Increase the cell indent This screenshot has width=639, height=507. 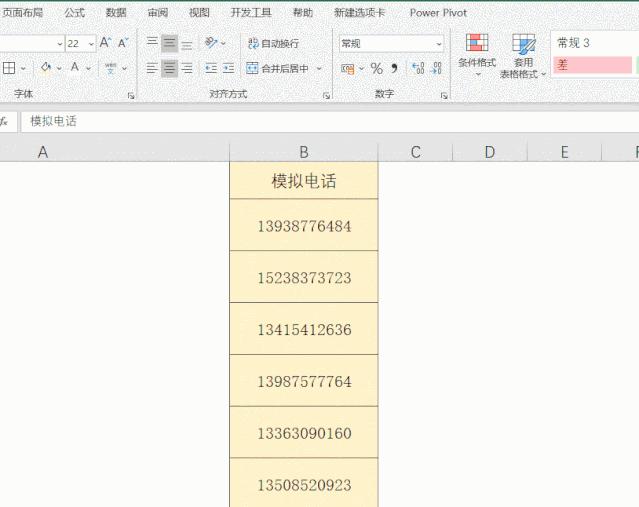pos(229,68)
